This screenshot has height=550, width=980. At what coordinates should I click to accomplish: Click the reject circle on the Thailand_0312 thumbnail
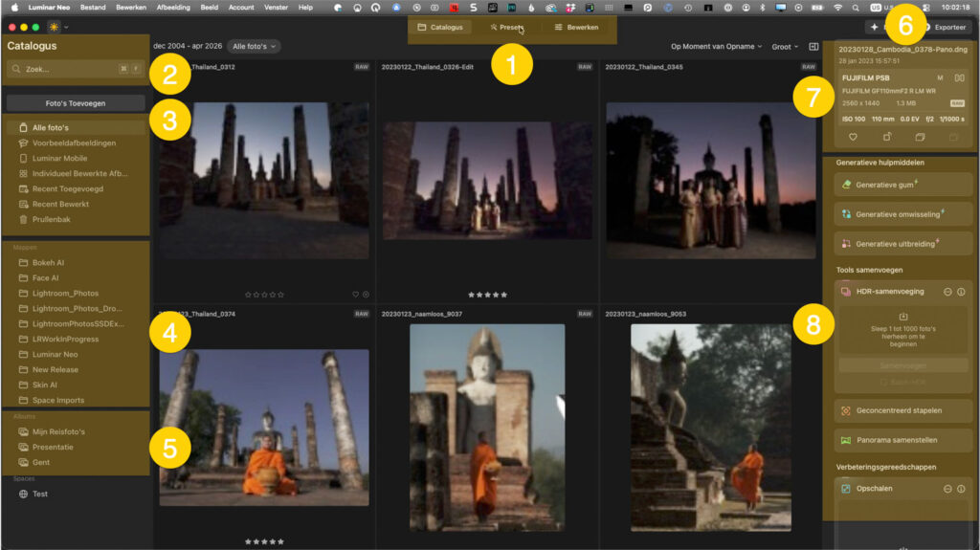coord(366,295)
